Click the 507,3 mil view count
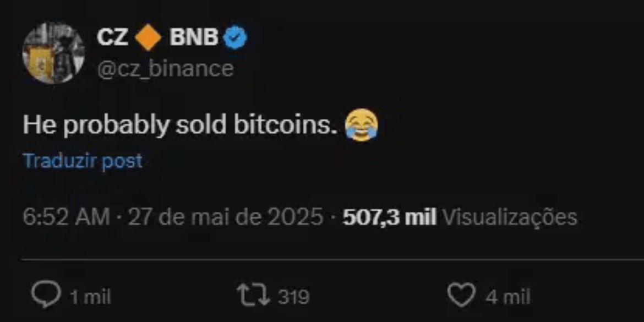Viewport: 644px width, 322px height. [390, 217]
